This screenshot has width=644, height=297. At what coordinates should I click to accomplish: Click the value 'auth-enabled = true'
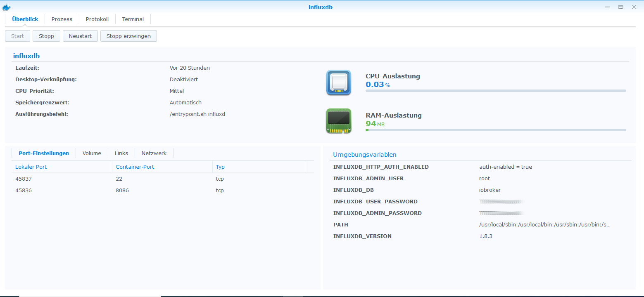click(506, 167)
